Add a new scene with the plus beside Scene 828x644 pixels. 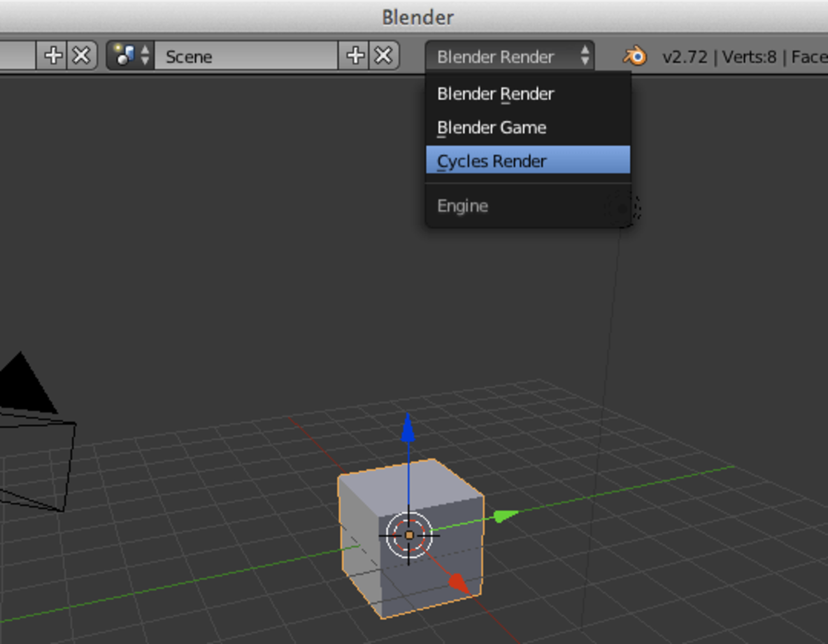coord(355,56)
